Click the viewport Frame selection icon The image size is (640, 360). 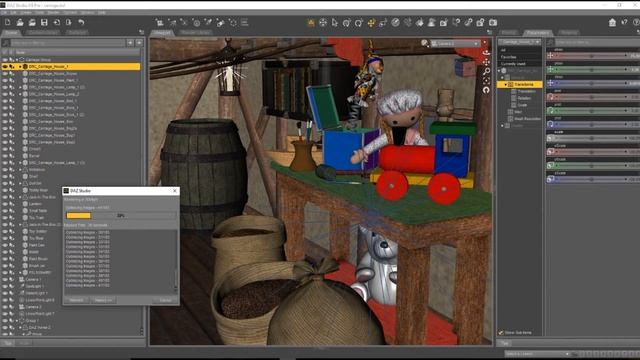point(486,81)
